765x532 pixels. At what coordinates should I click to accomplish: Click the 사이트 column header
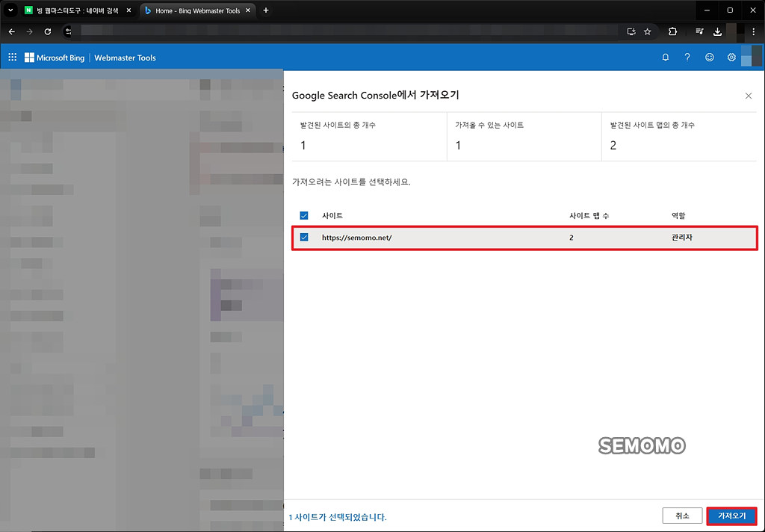332,216
